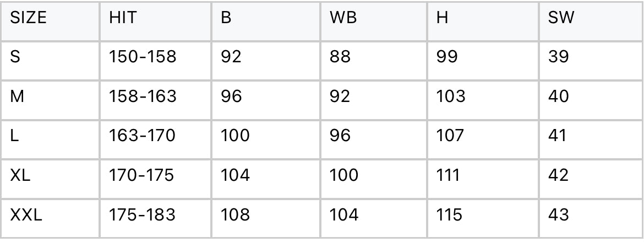Select the hip value 111 cell
The height and width of the screenshot is (242, 644).
coord(447,175)
